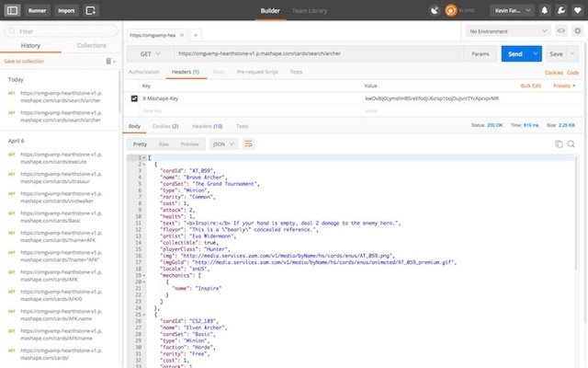Open the notifications bell
The width and height of the screenshot is (588, 368).
544,10
